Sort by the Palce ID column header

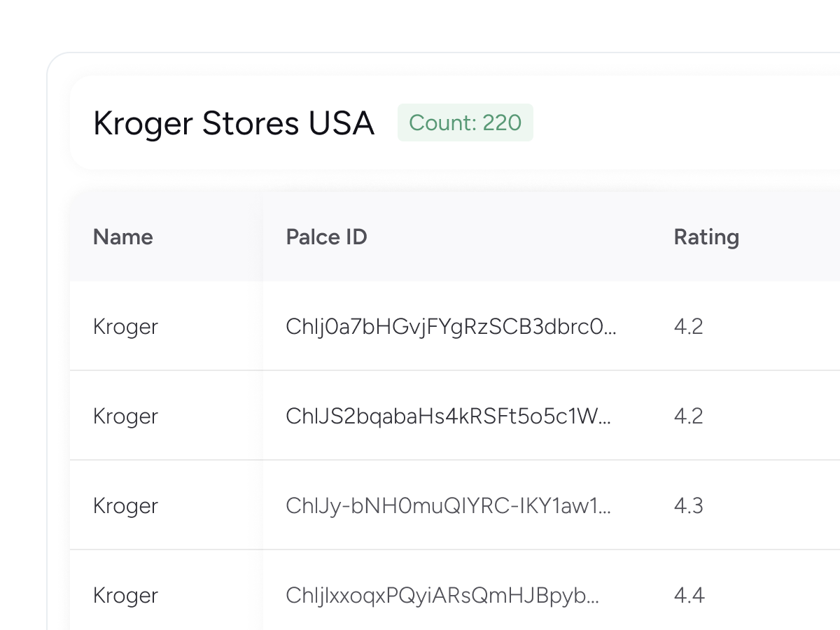click(x=326, y=237)
